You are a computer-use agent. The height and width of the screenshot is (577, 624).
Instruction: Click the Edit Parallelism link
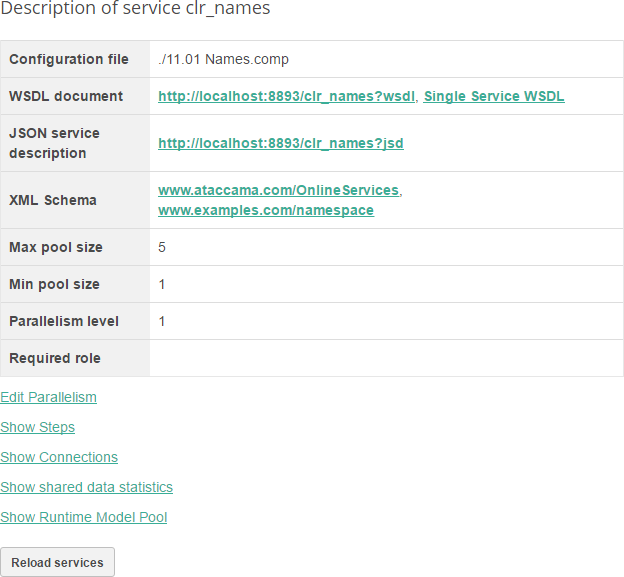tap(48, 397)
